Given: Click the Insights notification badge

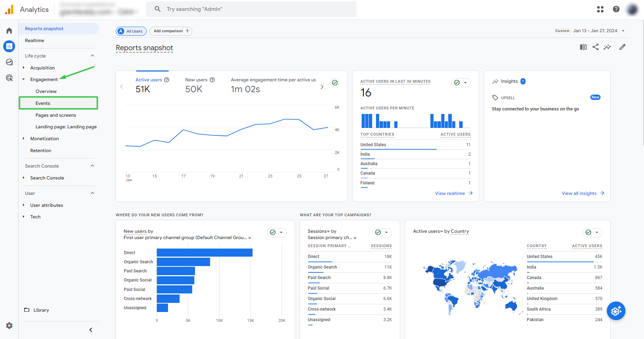Looking at the screenshot, I should pyautogui.click(x=523, y=81).
